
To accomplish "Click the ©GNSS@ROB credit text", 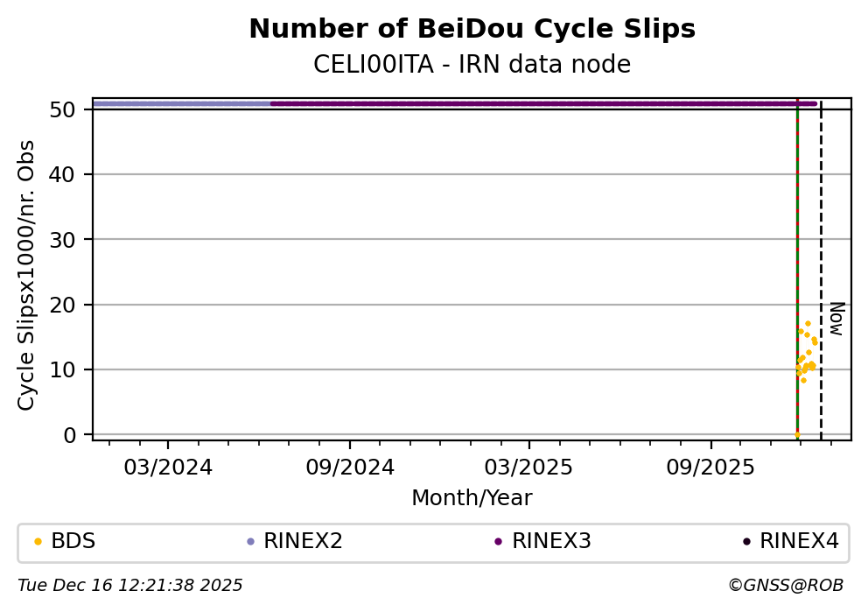I will (785, 586).
